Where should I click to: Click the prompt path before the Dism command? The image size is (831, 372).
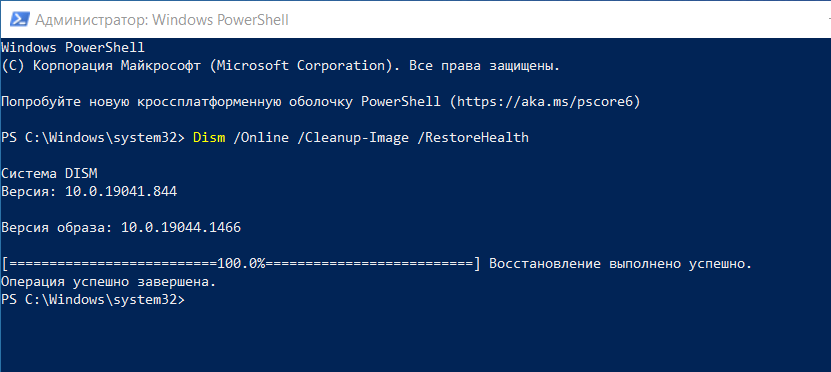point(93,138)
